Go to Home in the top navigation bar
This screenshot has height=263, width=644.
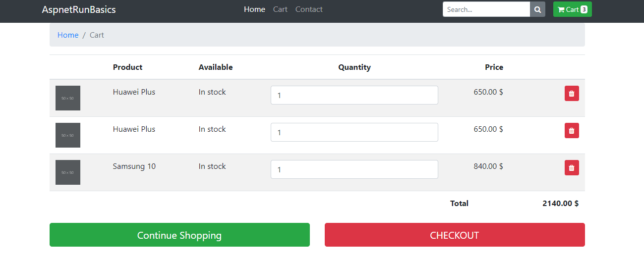(254, 9)
